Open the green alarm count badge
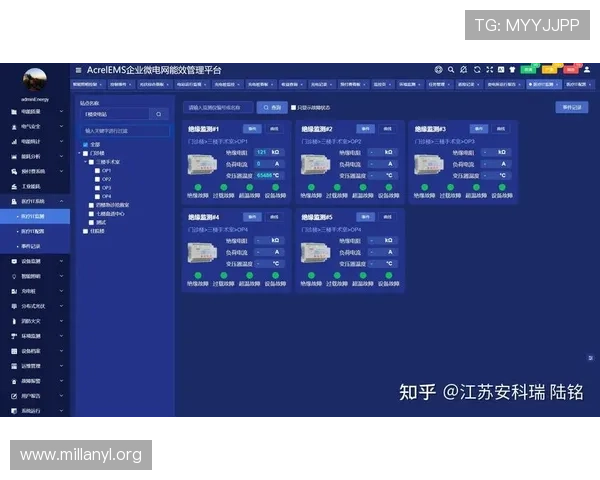This screenshot has width=600, height=480. click(529, 69)
